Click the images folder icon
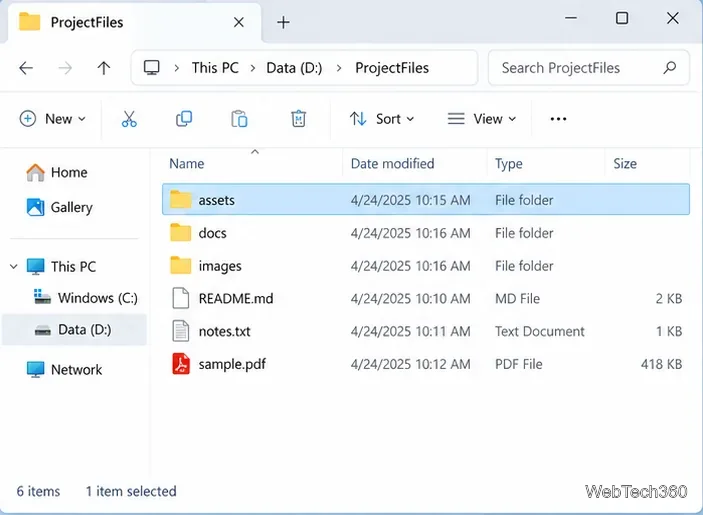 181,265
